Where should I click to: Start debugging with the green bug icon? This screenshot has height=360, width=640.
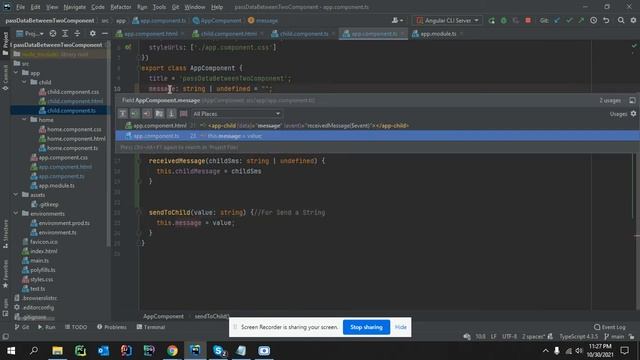pos(504,20)
